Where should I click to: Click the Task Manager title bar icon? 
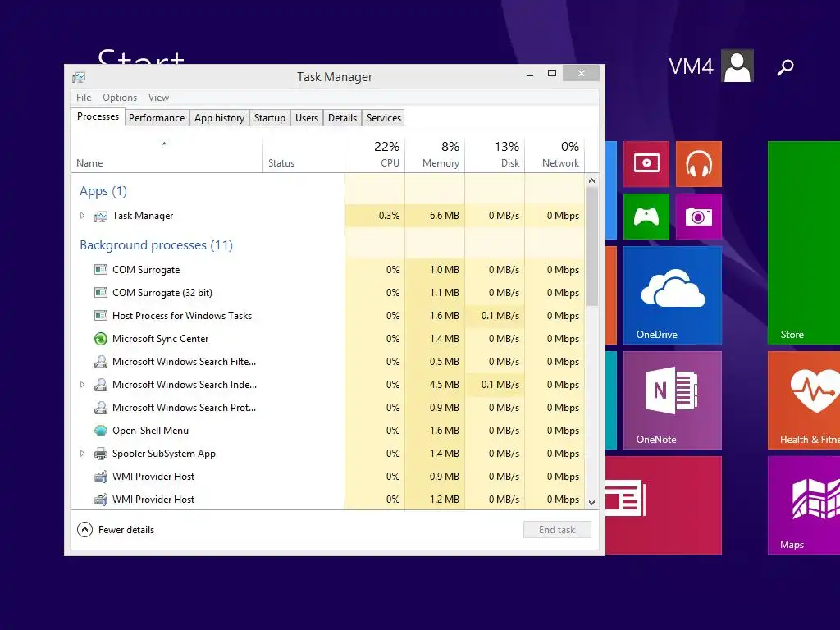(x=79, y=77)
